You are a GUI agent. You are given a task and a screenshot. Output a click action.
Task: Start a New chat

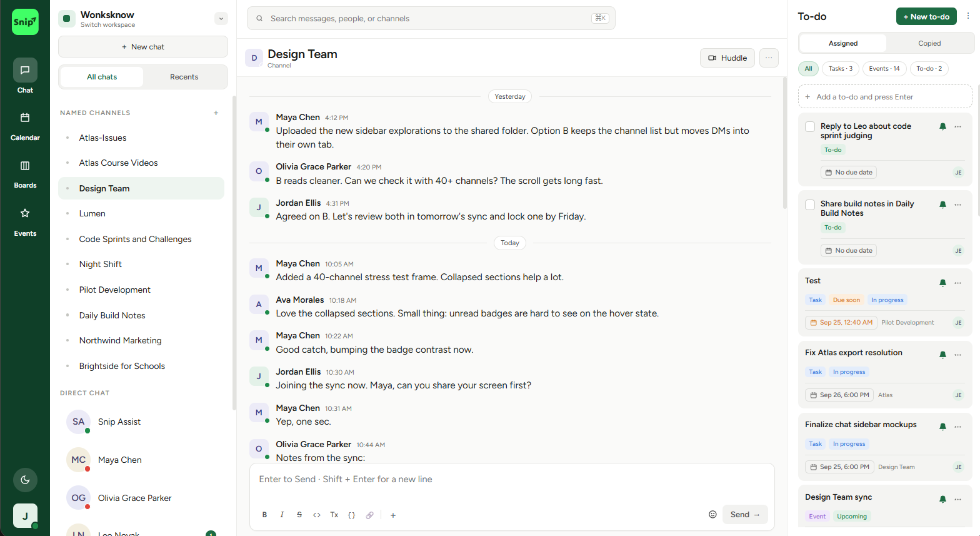143,47
